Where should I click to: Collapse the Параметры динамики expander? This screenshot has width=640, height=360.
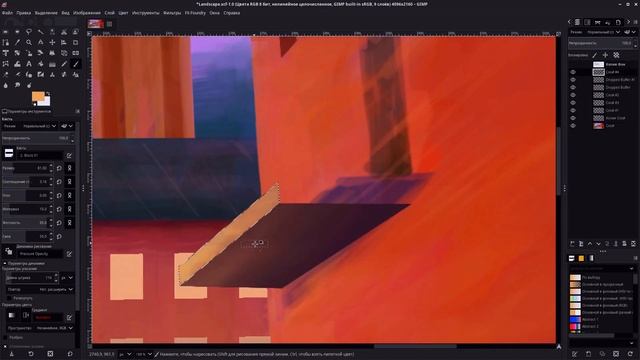pyautogui.click(x=5, y=264)
